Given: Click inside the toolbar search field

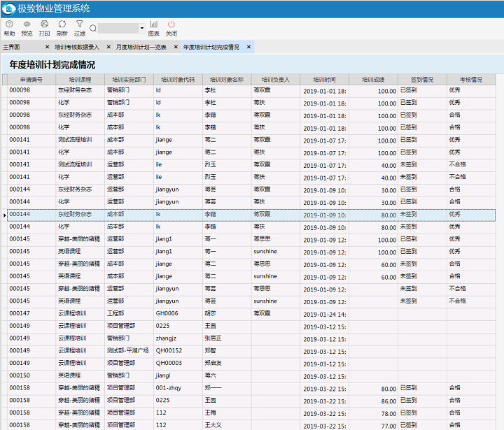Looking at the screenshot, I should click(118, 28).
